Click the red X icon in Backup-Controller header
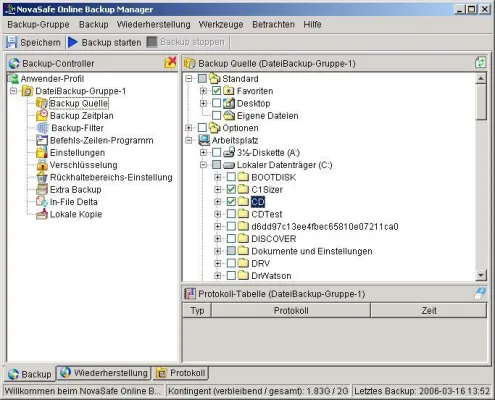 (x=170, y=63)
